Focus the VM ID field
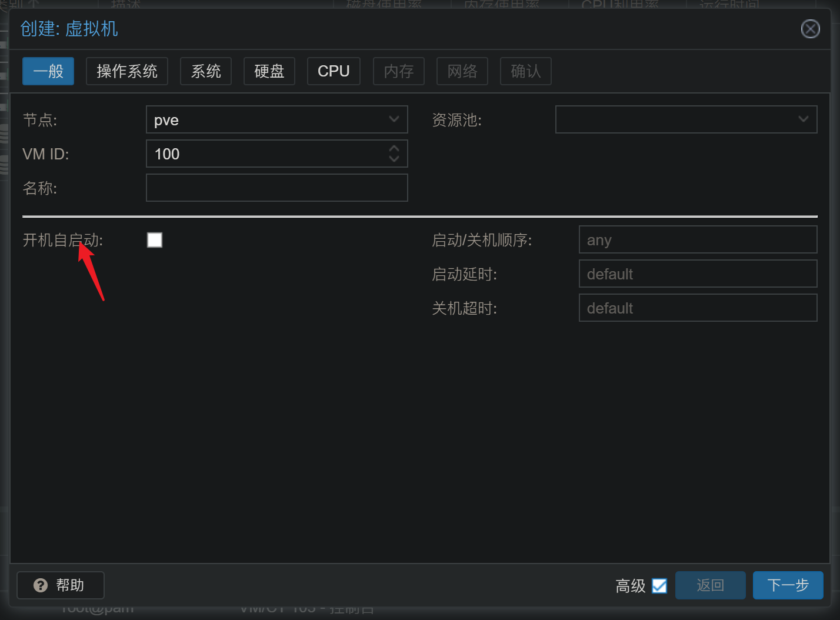 pyautogui.click(x=265, y=154)
